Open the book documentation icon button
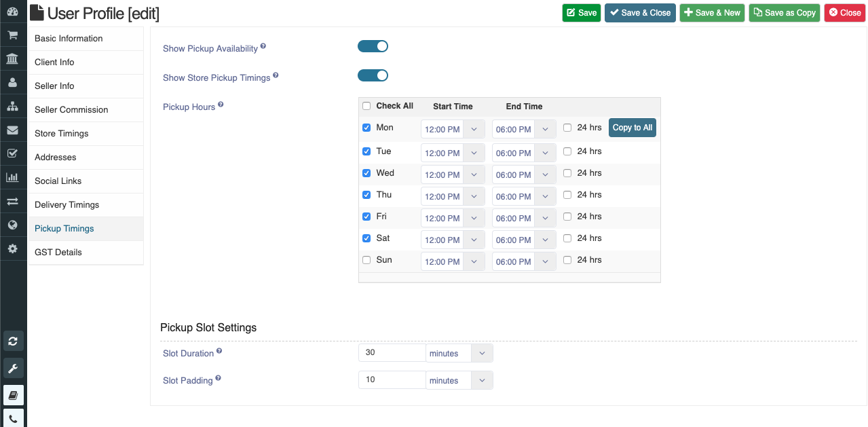This screenshot has height=427, width=868. pyautogui.click(x=13, y=395)
